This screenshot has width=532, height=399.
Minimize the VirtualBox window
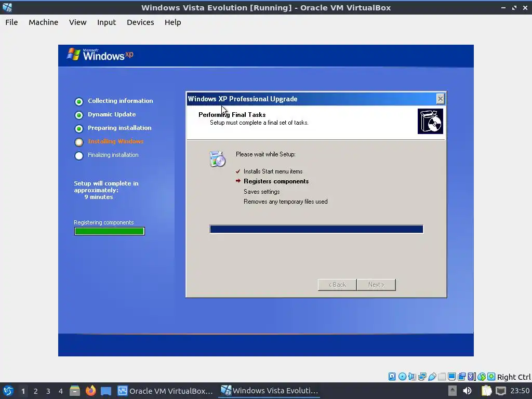click(503, 7)
